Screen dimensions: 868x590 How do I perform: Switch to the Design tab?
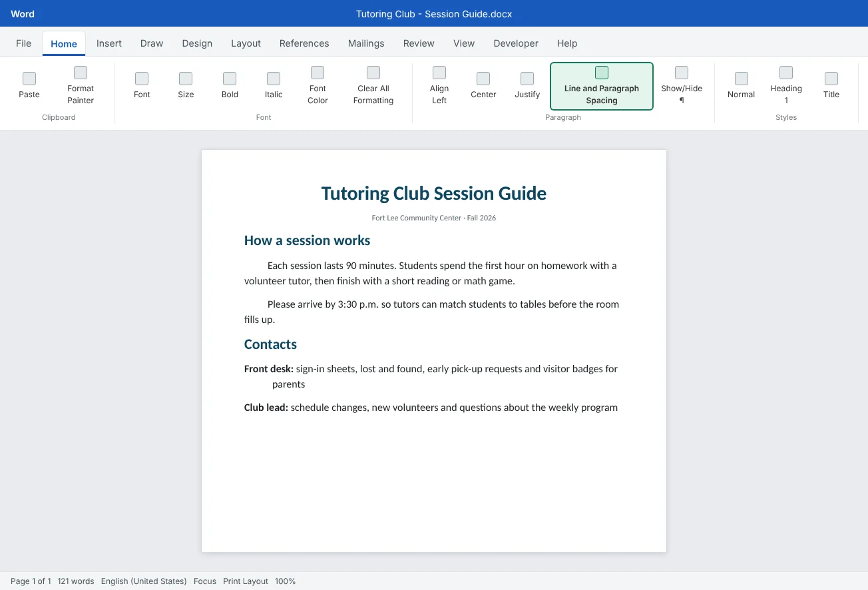[x=197, y=43]
